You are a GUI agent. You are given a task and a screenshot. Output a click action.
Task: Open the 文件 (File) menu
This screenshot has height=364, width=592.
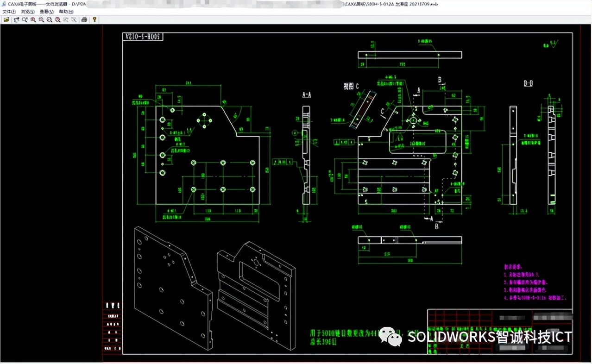coord(8,11)
